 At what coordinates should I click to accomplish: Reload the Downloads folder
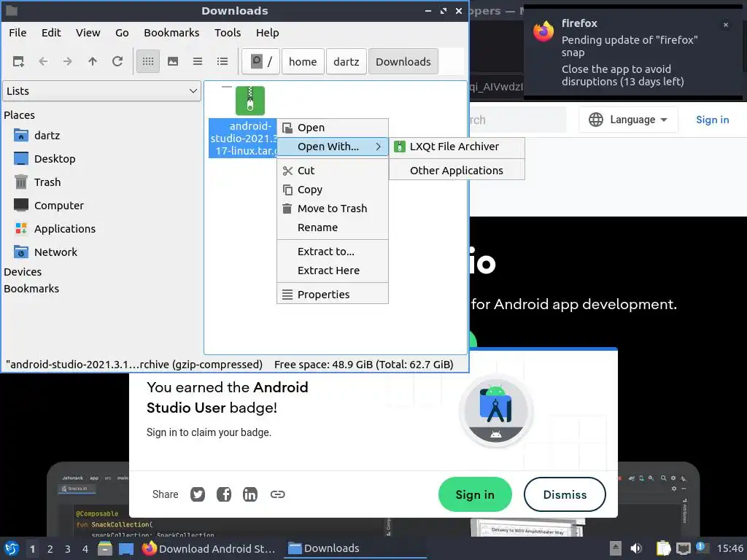pos(117,61)
